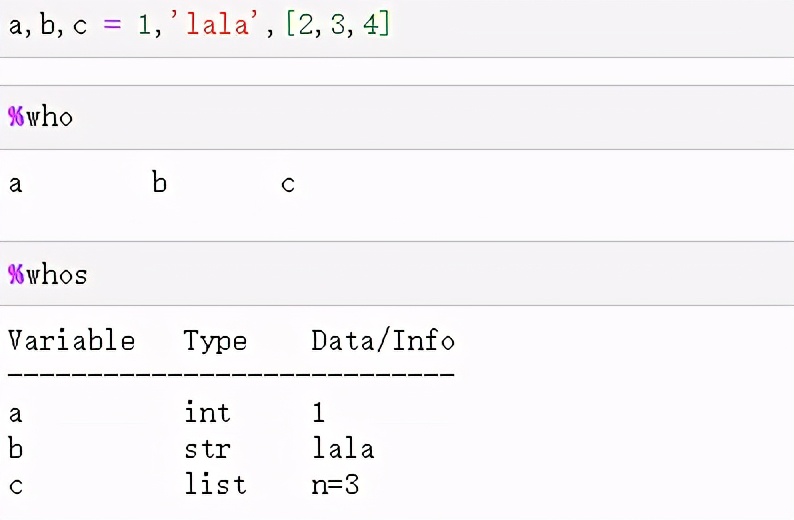This screenshot has width=794, height=520.
Task: Select the 'Type' column header text
Action: coord(215,342)
